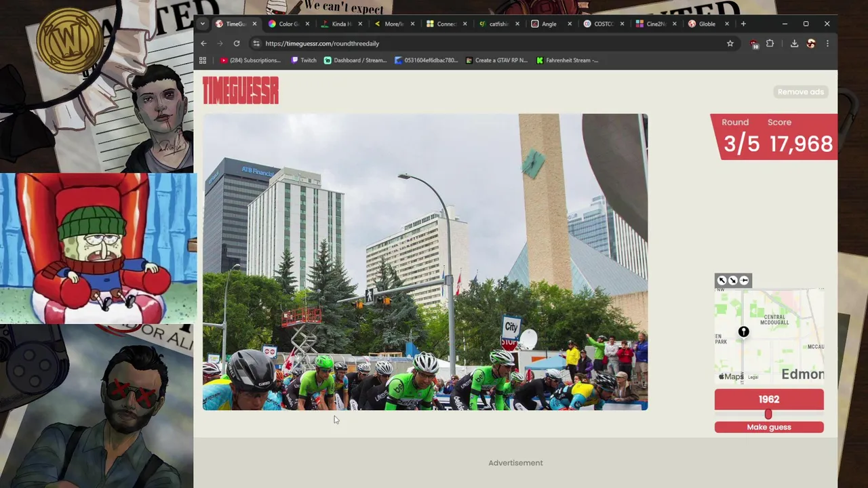
Task: Open the Fahrenheit Stream bookmark
Action: click(x=568, y=60)
